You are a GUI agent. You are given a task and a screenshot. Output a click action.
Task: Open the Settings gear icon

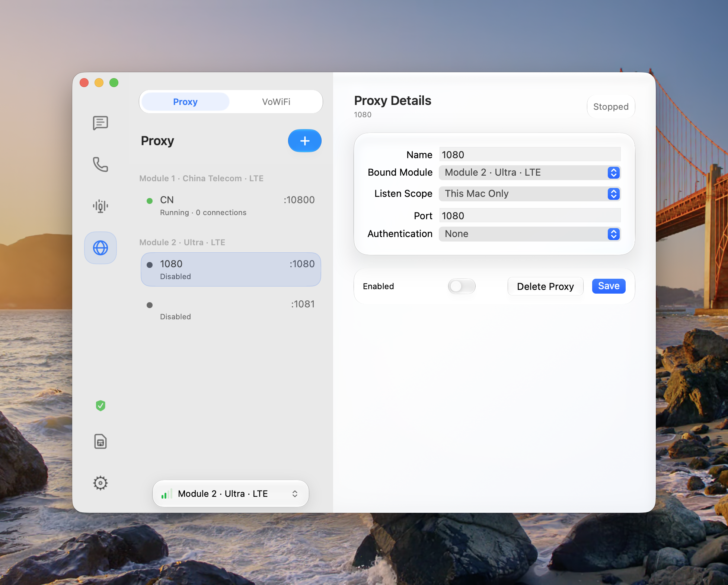tap(100, 483)
